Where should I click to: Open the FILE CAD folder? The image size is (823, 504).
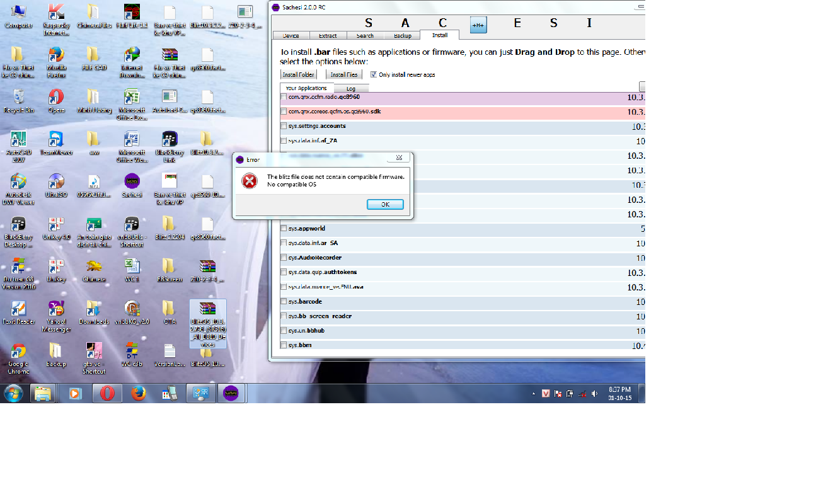click(x=93, y=59)
